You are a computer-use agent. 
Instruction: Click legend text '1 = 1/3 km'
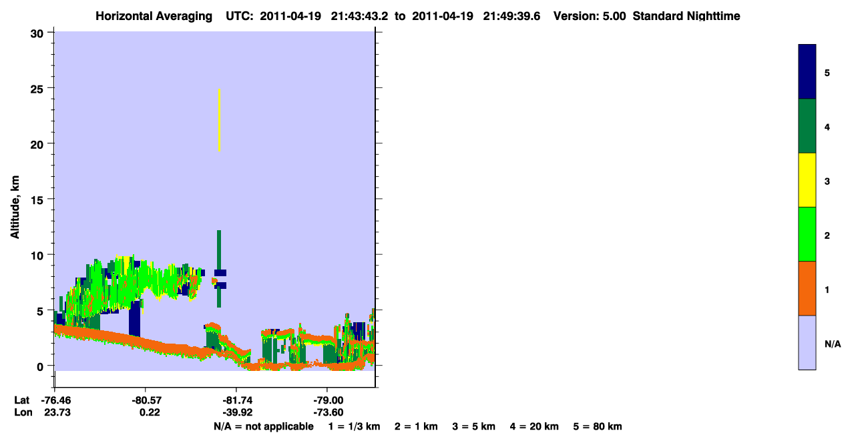tap(355, 426)
